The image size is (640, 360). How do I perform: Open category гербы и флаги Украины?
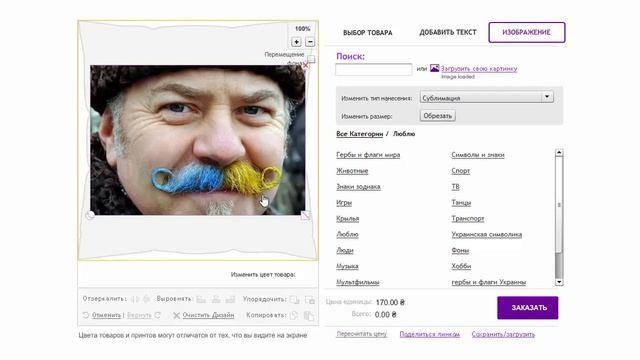coord(489,282)
